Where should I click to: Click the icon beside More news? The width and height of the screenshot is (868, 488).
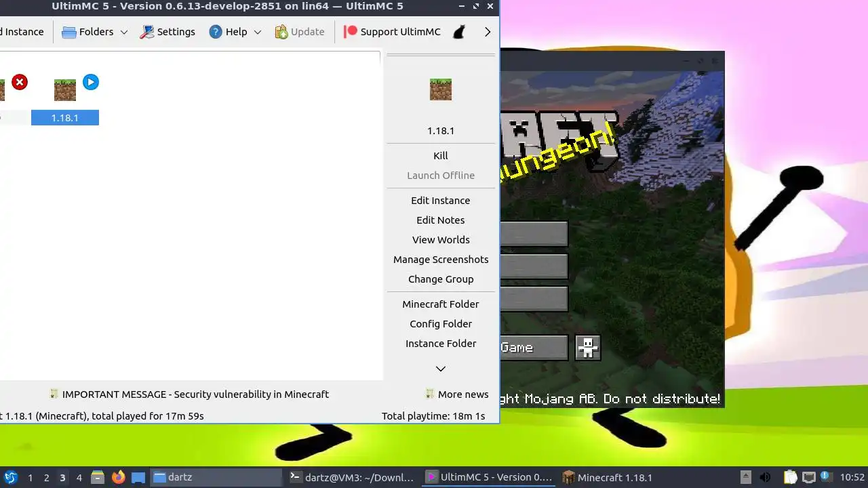(x=429, y=394)
